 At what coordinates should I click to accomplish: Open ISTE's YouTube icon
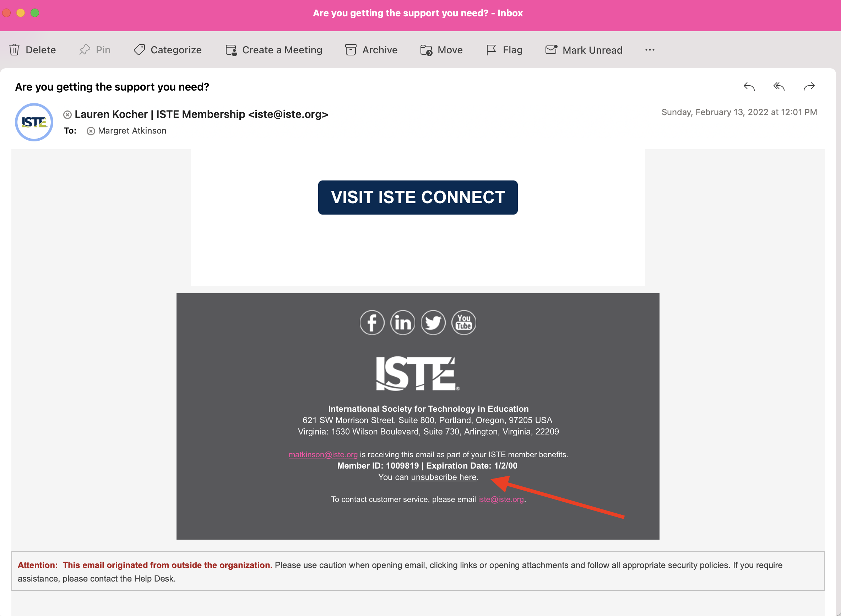tap(464, 323)
